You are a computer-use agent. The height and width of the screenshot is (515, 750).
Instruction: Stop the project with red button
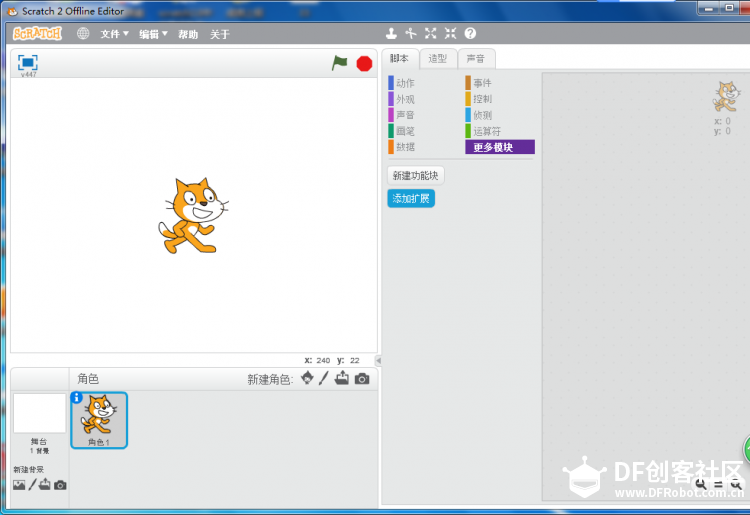364,64
